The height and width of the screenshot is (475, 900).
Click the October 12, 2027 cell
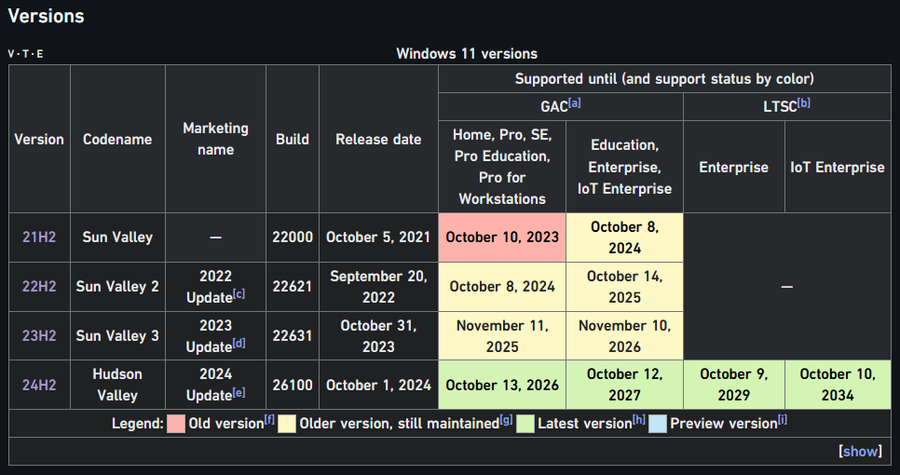pos(624,385)
